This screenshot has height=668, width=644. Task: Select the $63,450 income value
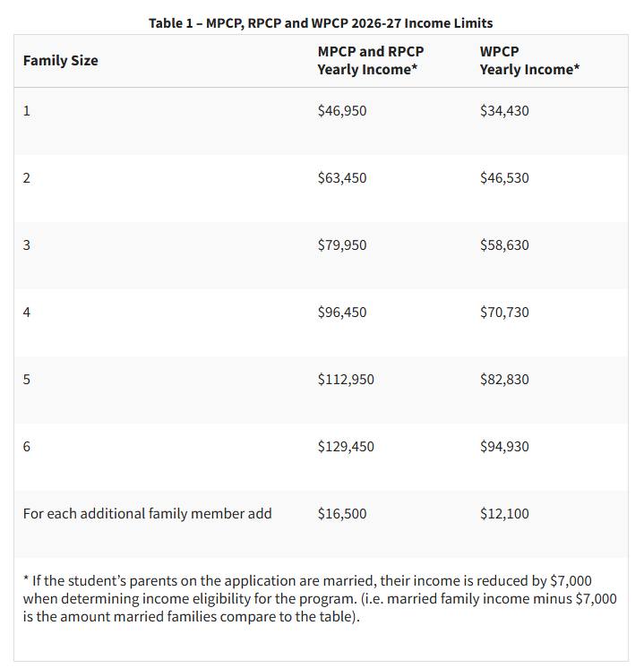[342, 178]
